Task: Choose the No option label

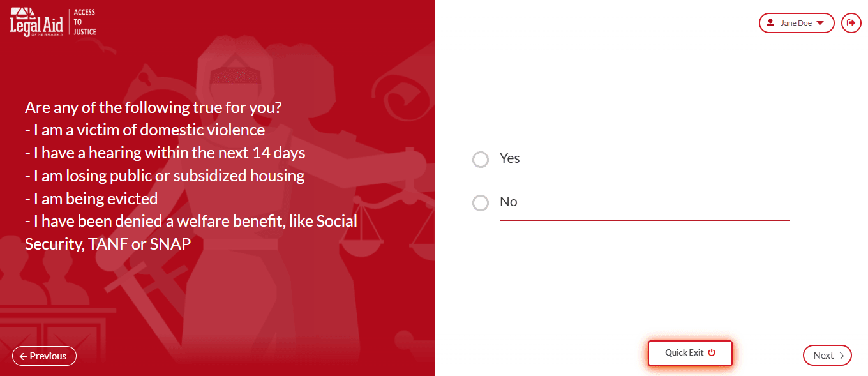Action: click(x=508, y=202)
